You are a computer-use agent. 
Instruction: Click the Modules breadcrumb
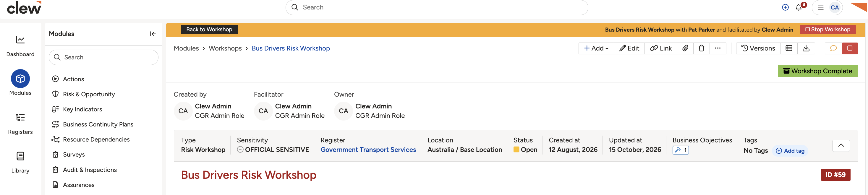pyautogui.click(x=186, y=48)
